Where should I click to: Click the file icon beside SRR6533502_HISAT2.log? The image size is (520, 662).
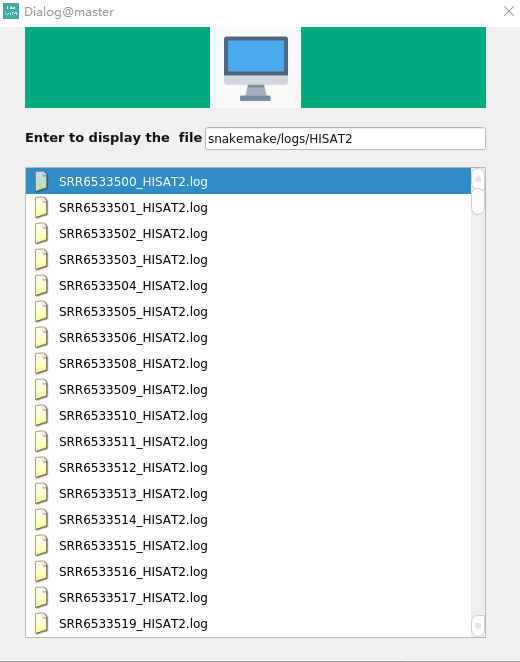41,233
